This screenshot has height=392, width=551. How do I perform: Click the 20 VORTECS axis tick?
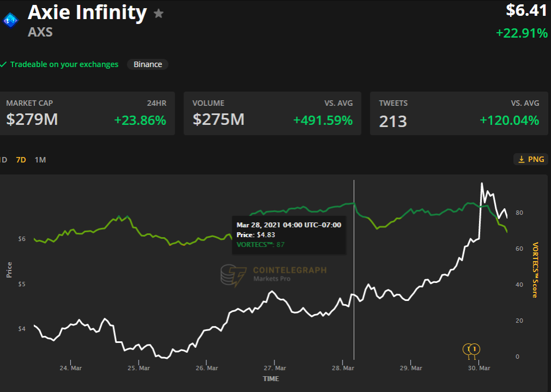(x=519, y=321)
